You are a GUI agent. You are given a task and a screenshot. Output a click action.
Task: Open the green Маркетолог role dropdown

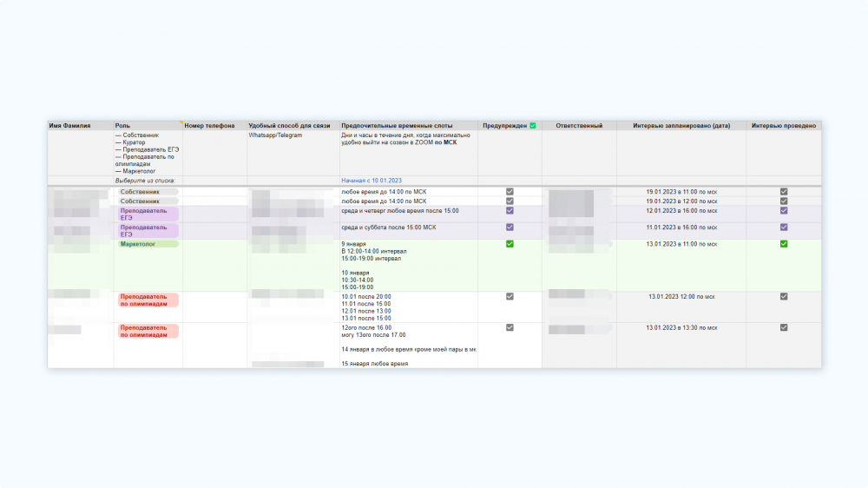tap(148, 244)
